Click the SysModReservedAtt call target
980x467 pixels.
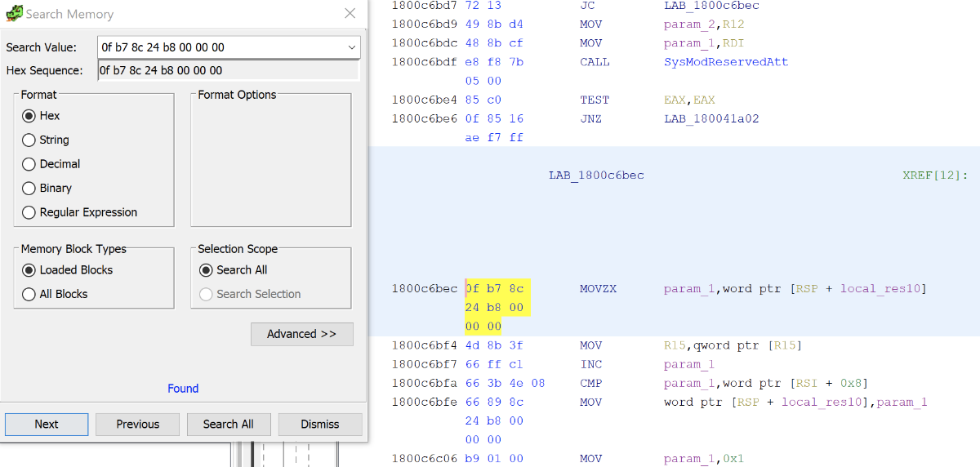[x=726, y=62]
